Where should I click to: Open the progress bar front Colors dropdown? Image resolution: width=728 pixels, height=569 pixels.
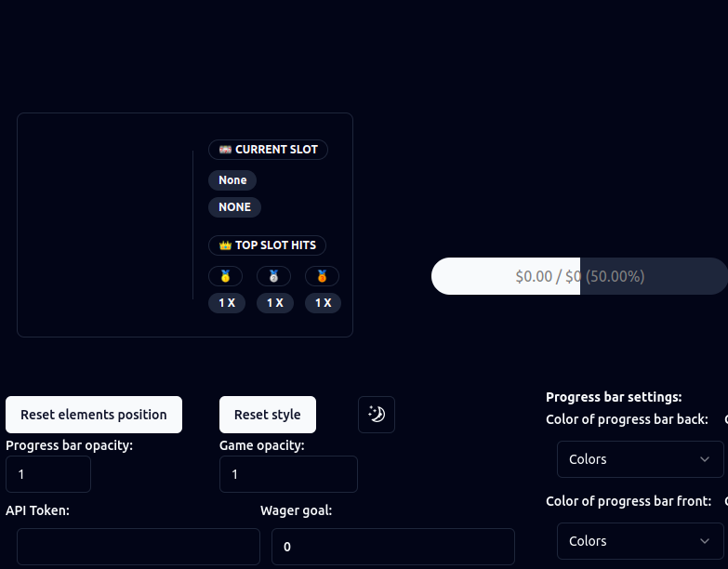click(x=641, y=541)
